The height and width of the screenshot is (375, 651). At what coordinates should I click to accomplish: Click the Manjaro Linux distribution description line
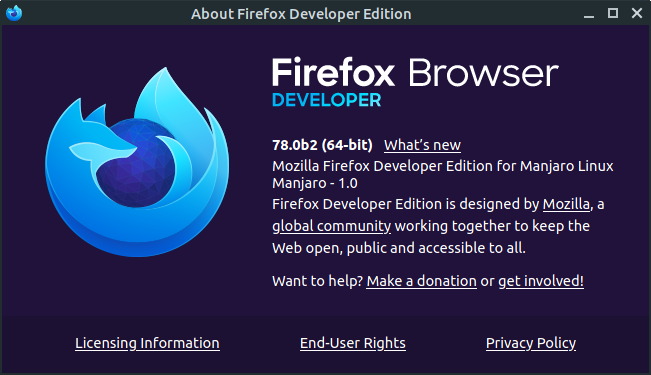tap(443, 166)
